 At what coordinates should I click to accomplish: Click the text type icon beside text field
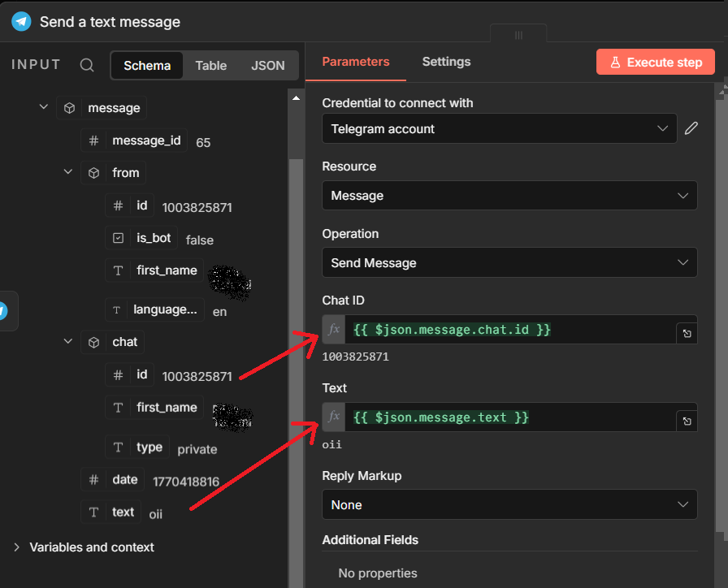93,512
